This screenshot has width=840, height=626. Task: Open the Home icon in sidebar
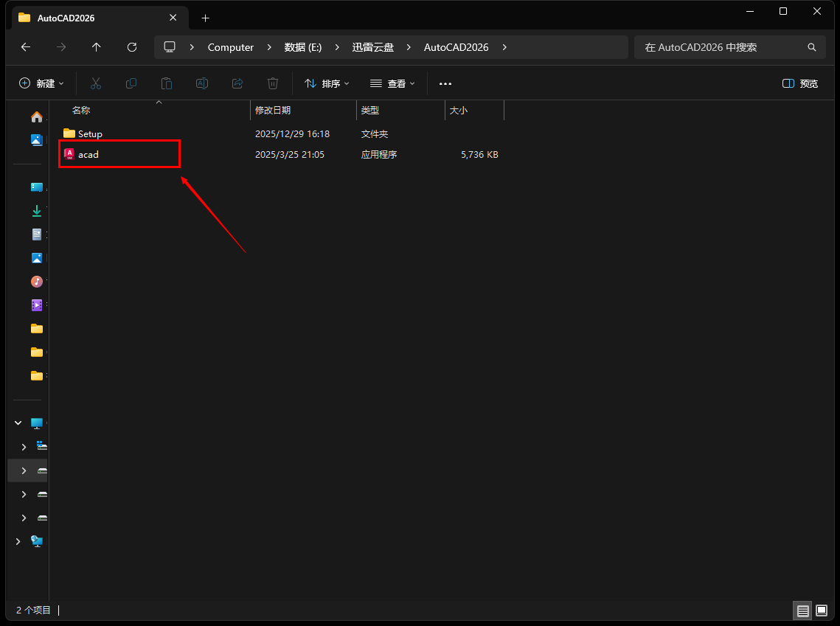pos(36,116)
